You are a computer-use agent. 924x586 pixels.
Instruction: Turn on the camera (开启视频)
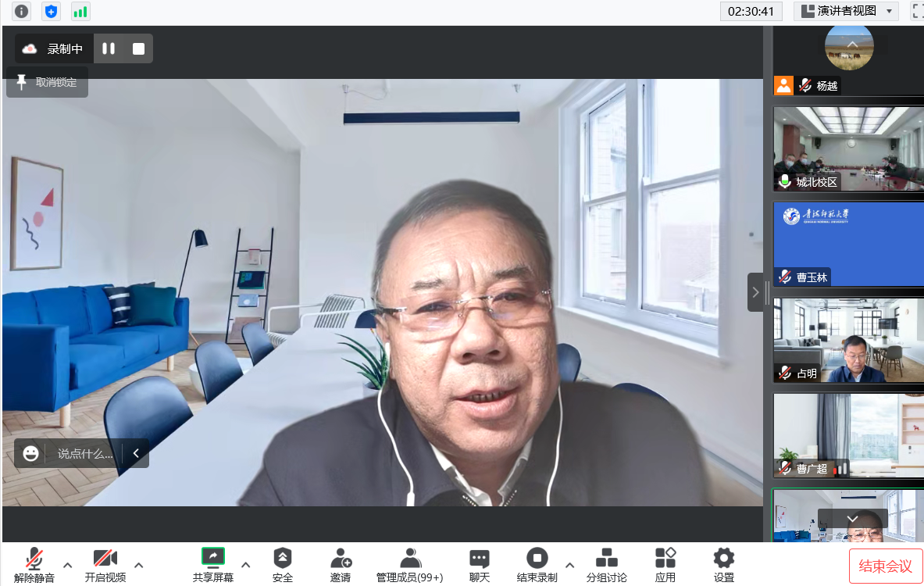click(105, 564)
